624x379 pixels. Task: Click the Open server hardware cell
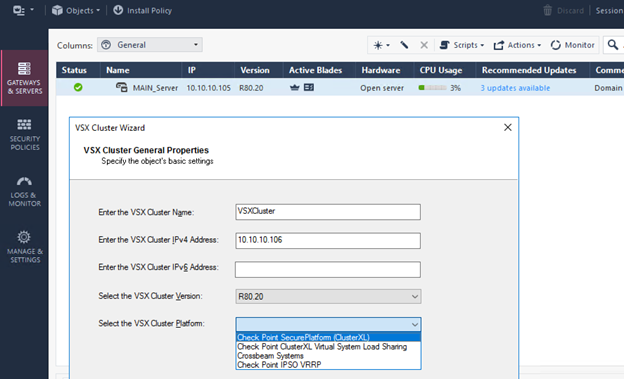[x=382, y=88]
